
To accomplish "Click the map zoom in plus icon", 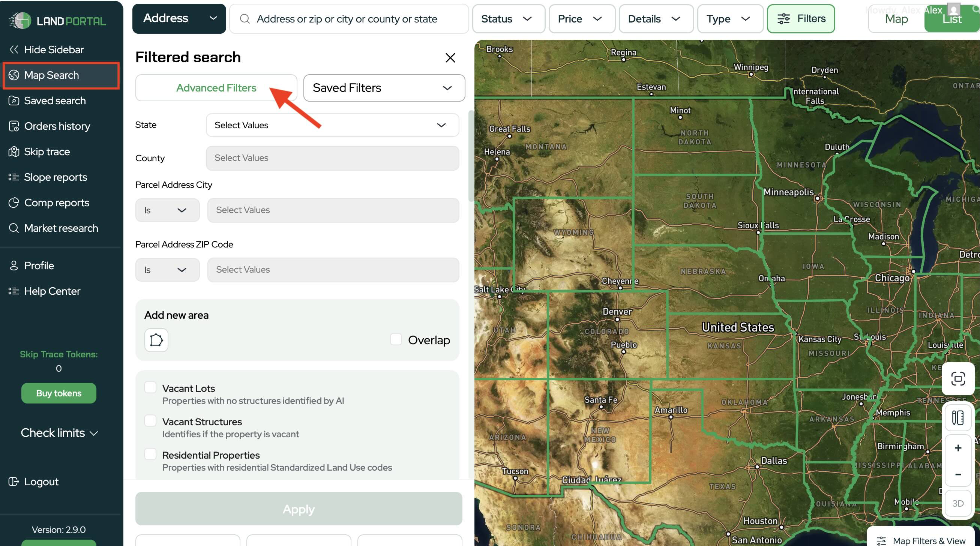I will (x=957, y=448).
